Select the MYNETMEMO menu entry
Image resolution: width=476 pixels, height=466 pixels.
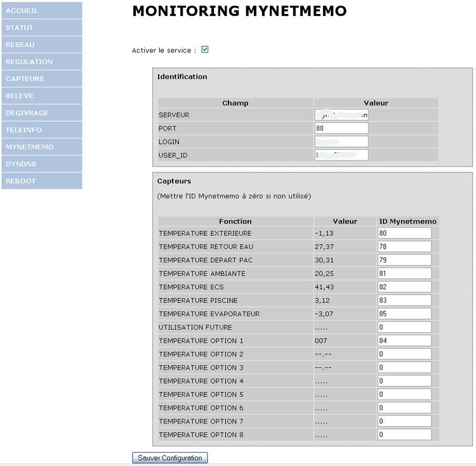42,146
